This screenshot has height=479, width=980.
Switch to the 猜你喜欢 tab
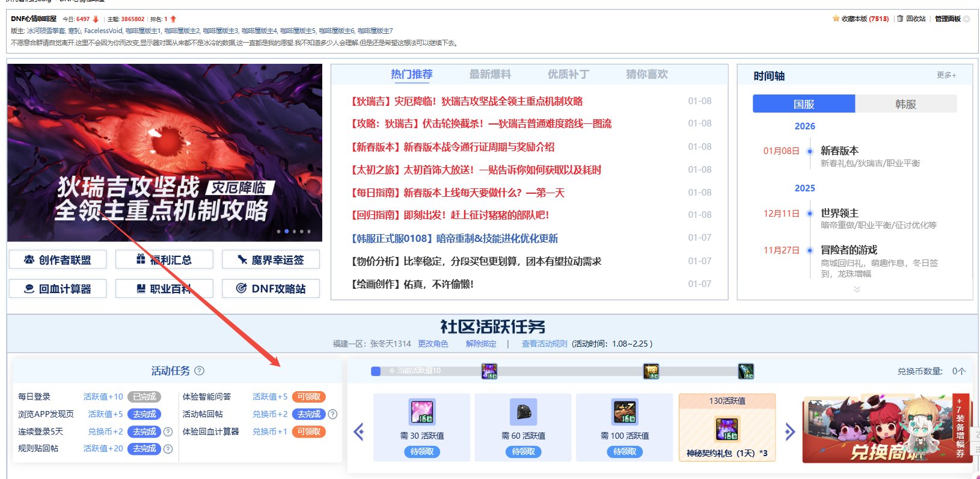click(x=647, y=75)
